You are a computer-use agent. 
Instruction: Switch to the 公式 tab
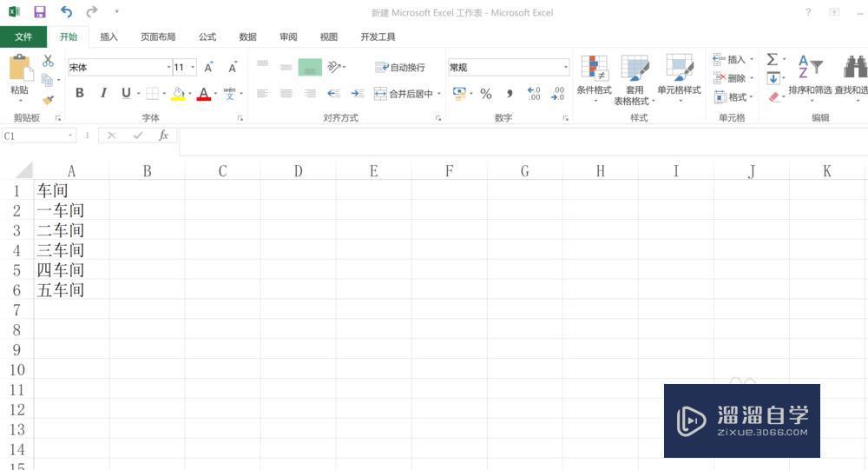207,36
